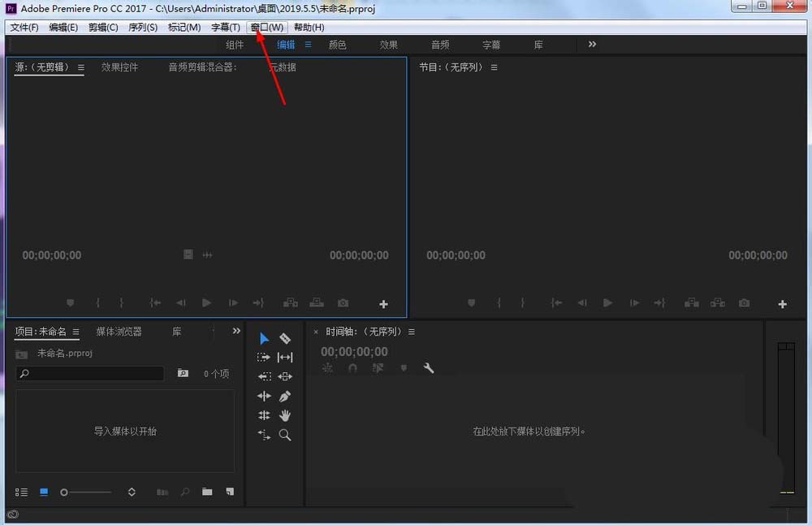Click the Add Button plus in Program monitor
Viewport: 812px width, 525px height.
[x=782, y=304]
